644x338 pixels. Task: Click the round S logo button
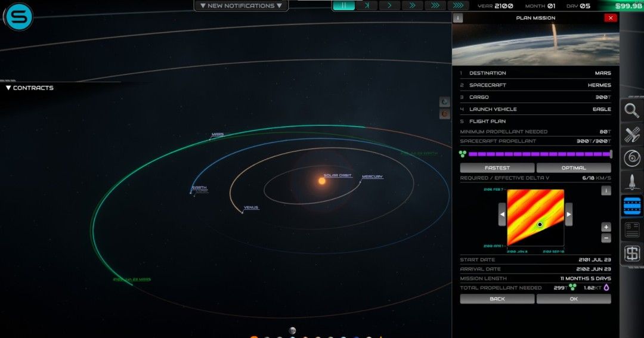tap(19, 17)
